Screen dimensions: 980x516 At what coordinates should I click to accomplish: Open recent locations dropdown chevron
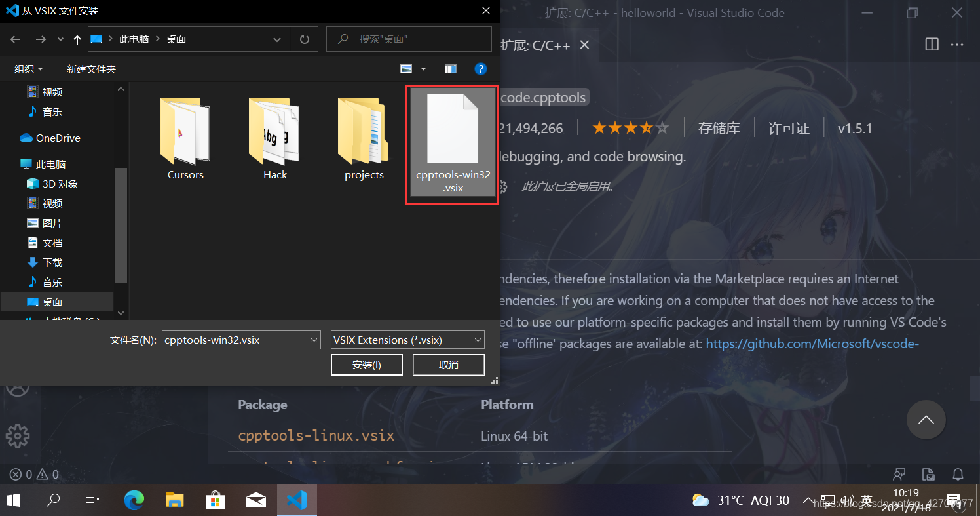pos(61,40)
